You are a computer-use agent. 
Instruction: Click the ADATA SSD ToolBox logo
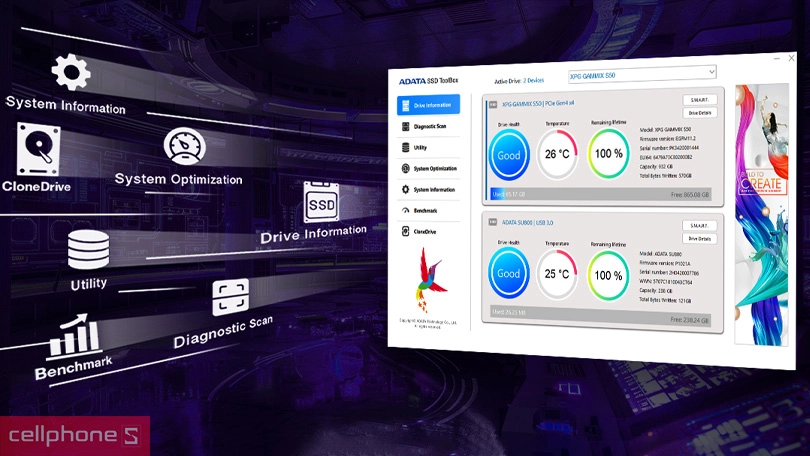point(428,81)
